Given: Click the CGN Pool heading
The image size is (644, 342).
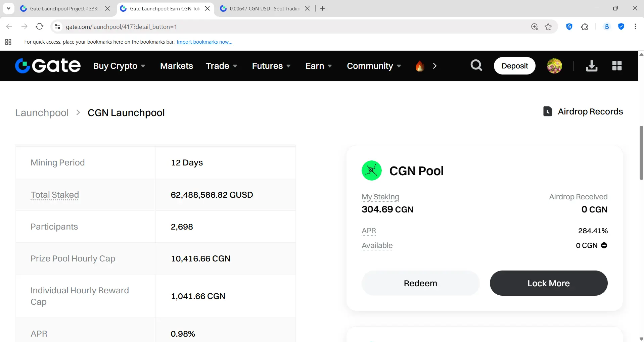Looking at the screenshot, I should coord(416,171).
